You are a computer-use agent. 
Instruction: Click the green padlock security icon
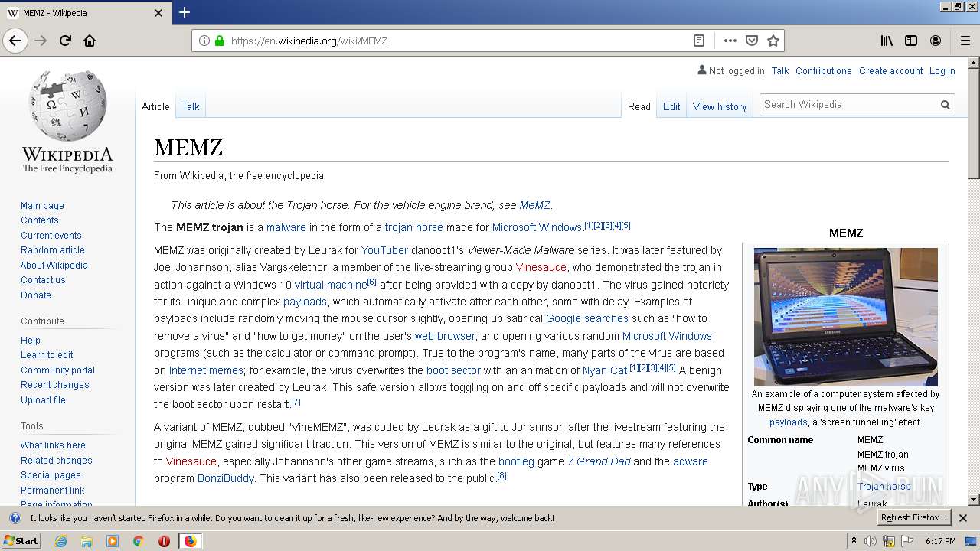pyautogui.click(x=220, y=41)
